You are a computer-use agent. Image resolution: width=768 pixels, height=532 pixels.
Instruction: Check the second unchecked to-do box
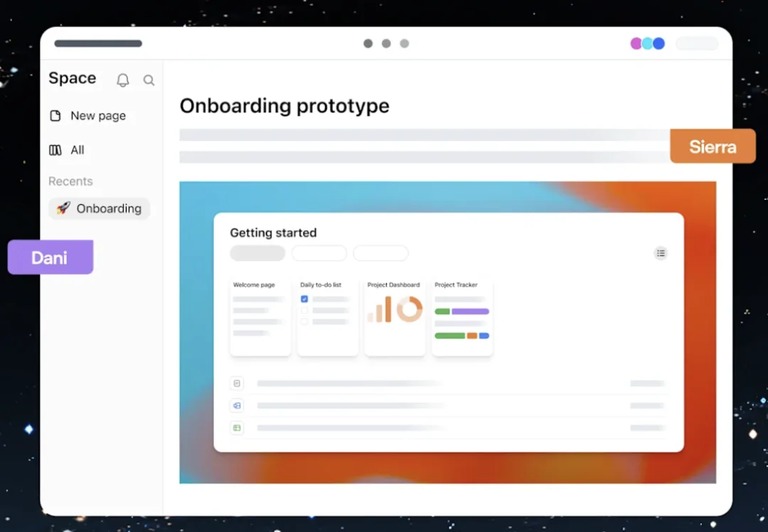[x=304, y=310]
